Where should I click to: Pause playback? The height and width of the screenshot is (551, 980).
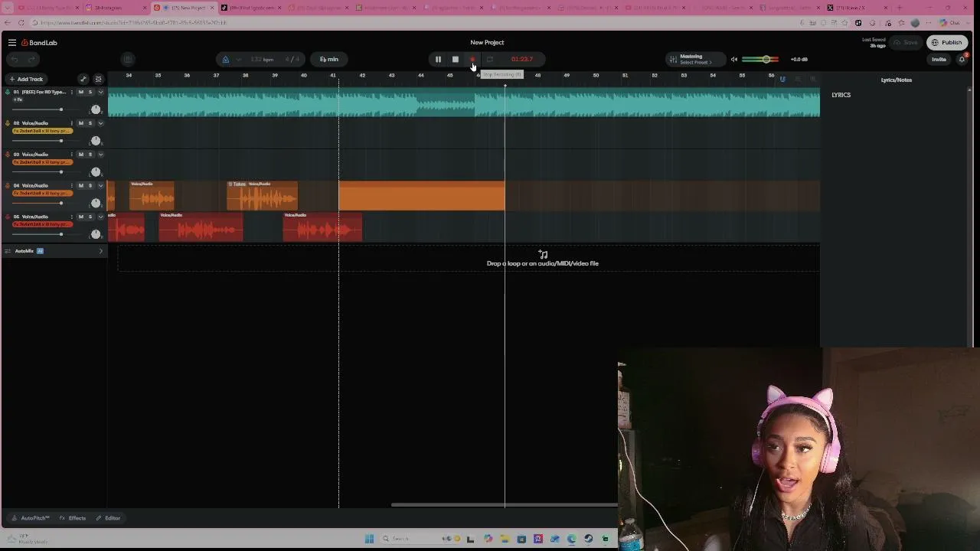[x=438, y=59]
